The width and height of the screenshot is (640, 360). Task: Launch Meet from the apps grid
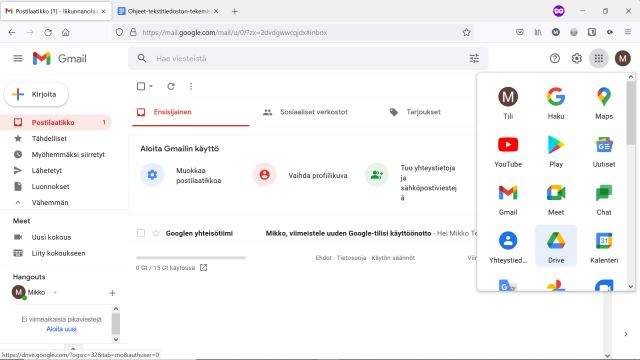click(x=556, y=199)
